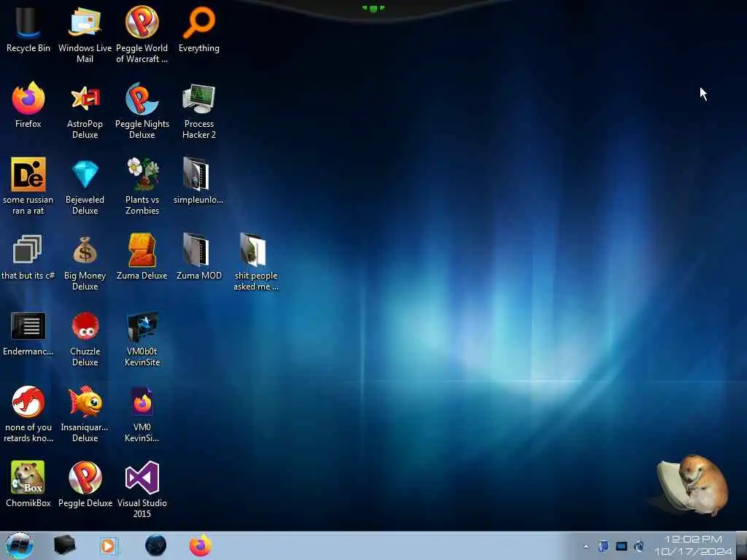Click the Show Desktop strip beside the clock
Viewport: 747px width, 560px height.
[742, 545]
